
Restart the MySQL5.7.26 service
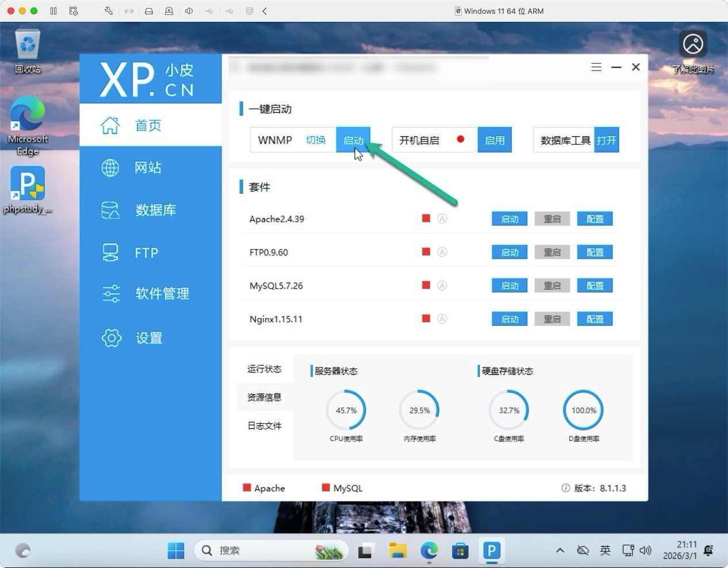click(x=552, y=285)
